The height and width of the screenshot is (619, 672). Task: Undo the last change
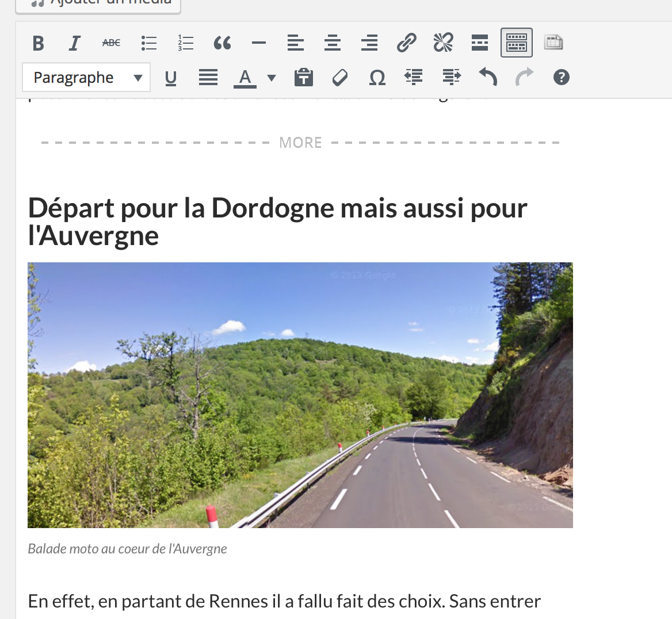(487, 77)
